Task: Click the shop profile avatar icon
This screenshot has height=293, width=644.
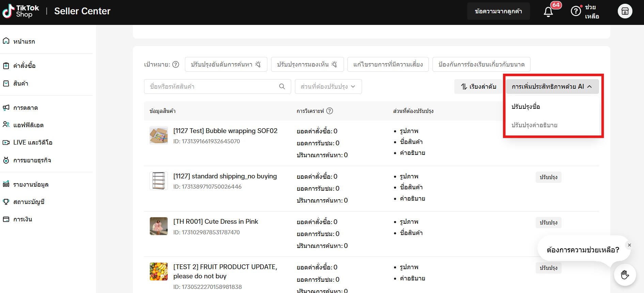Action: click(x=625, y=11)
